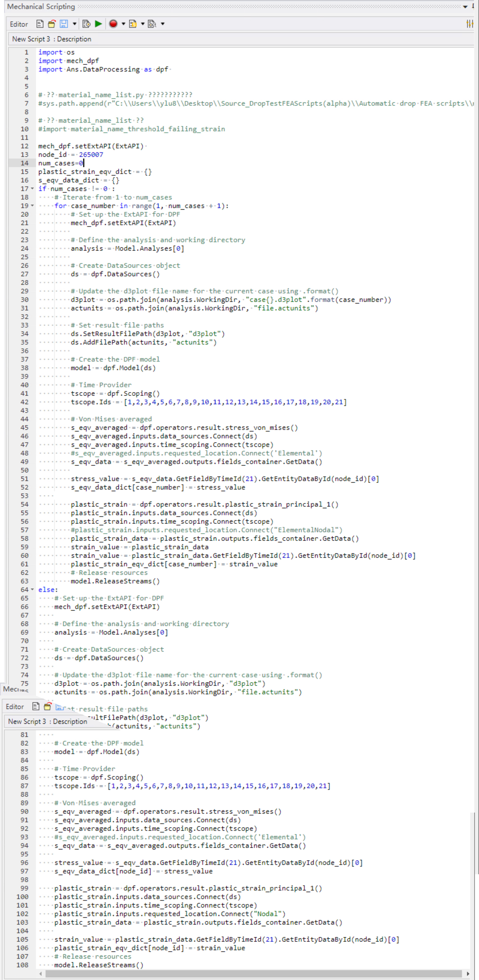The image size is (479, 980).
Task: Create a new script file
Action: tap(40, 24)
